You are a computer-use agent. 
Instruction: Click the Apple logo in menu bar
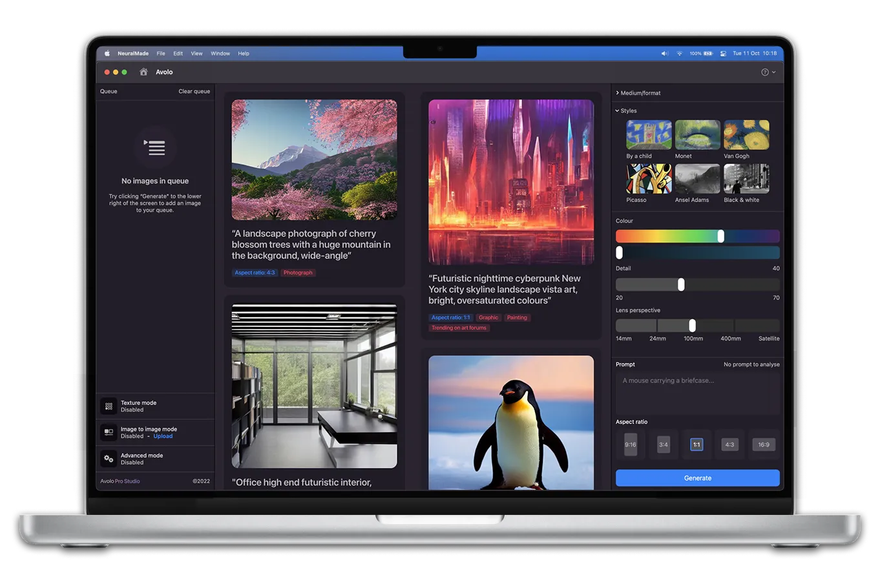click(x=107, y=54)
